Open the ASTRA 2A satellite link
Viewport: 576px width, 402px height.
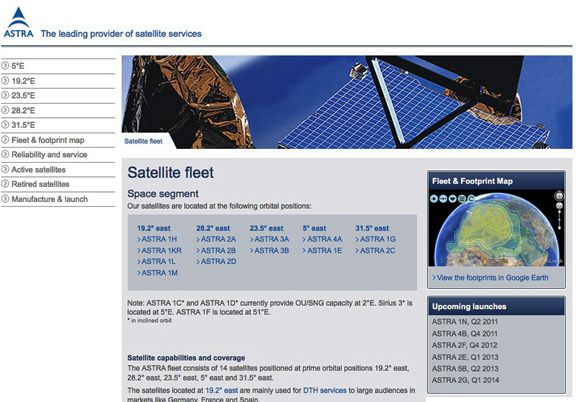[x=216, y=239]
